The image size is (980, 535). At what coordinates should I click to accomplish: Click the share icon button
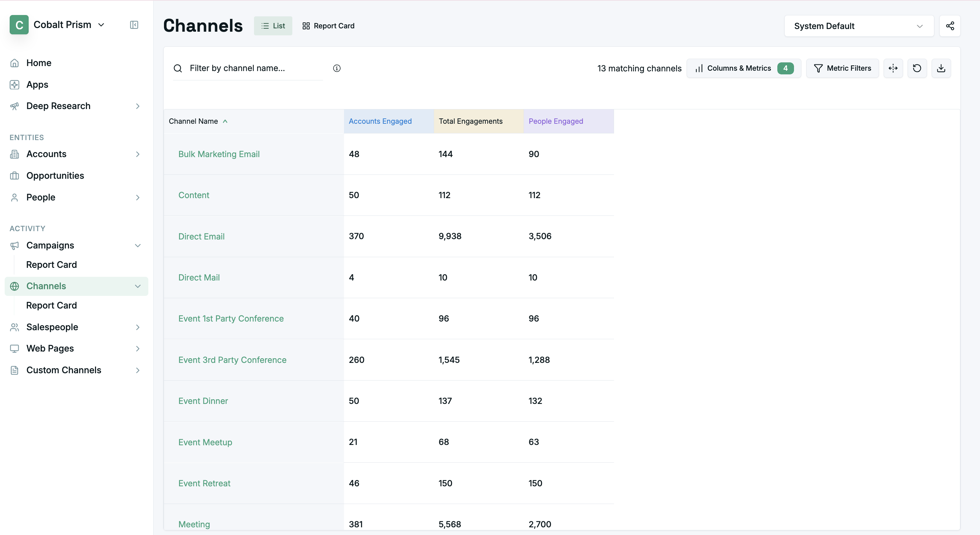(950, 26)
